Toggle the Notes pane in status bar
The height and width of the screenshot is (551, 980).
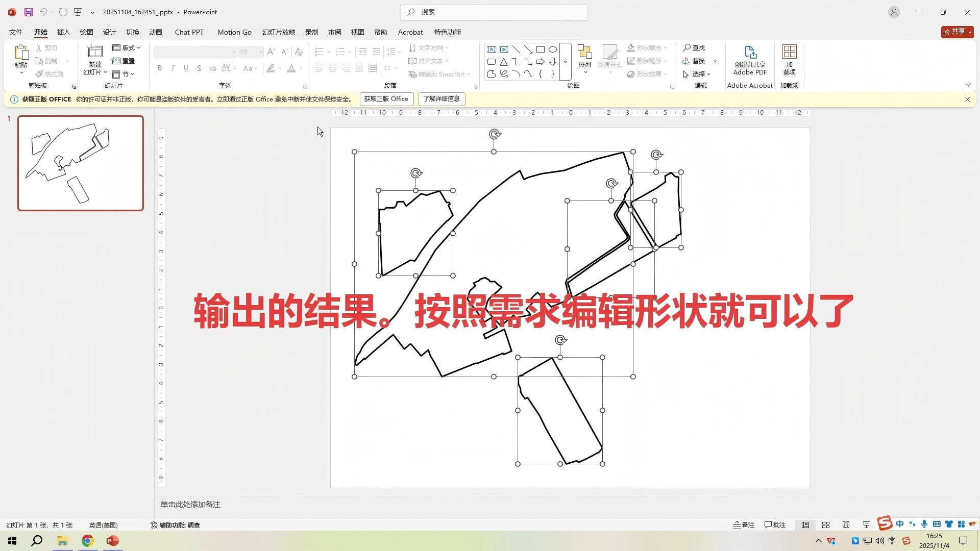(x=744, y=525)
